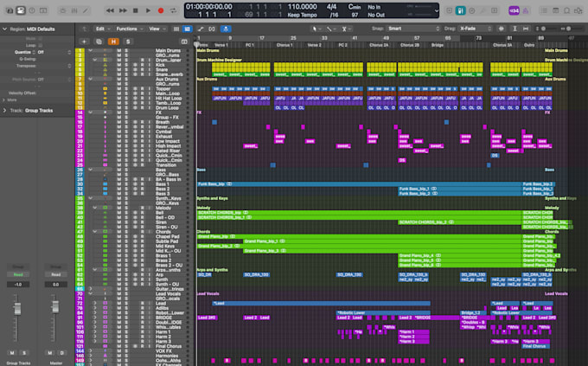Open the Drag X-Fade dropdown
Image resolution: width=588 pixels, height=366 pixels.
(x=475, y=29)
